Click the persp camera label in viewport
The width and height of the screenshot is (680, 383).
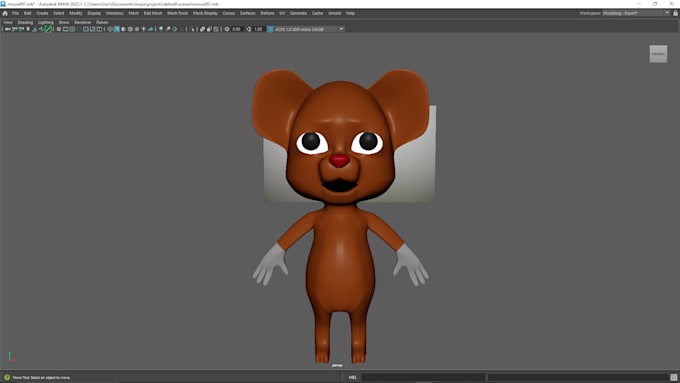click(x=337, y=366)
